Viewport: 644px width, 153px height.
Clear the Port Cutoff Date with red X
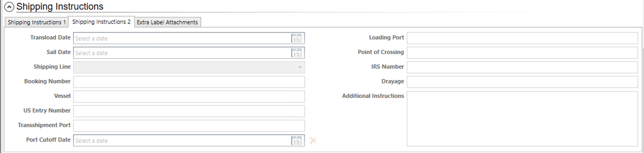point(313,141)
